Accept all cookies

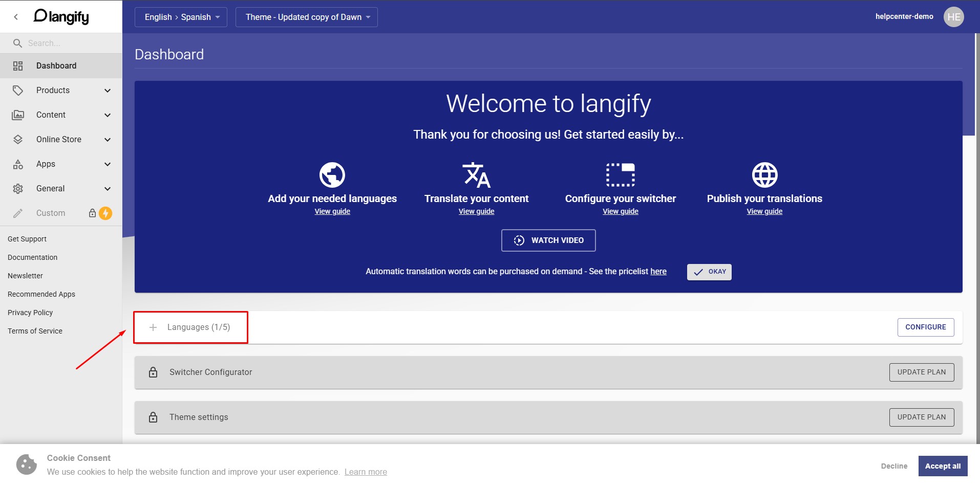coord(943,466)
